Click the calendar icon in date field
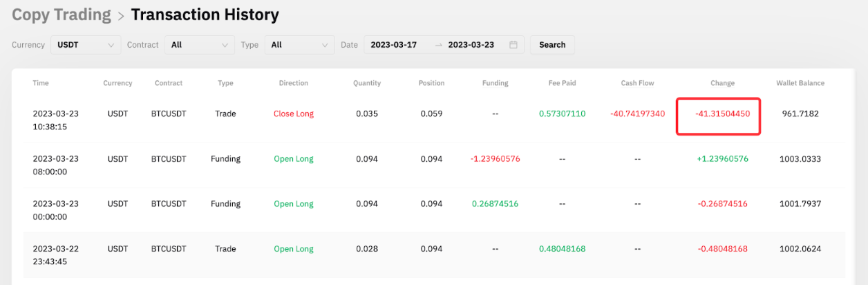This screenshot has height=285, width=868. 513,45
